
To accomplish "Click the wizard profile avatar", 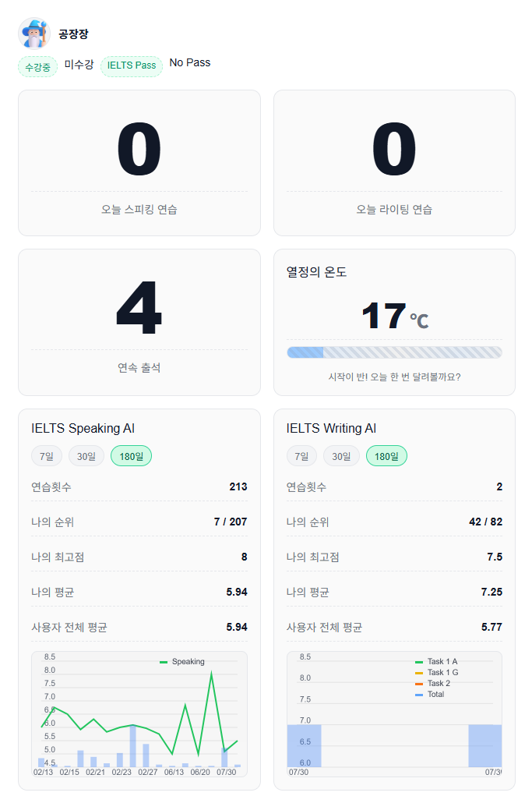I will click(x=34, y=34).
